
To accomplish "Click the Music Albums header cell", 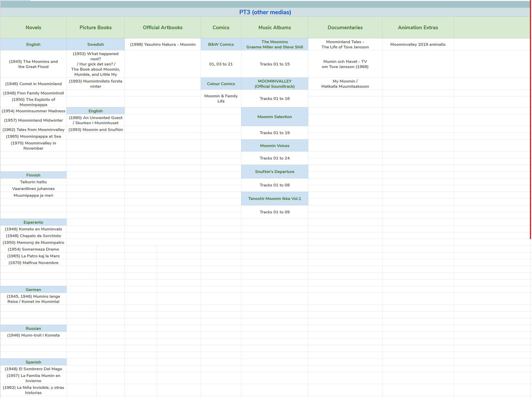I will click(x=275, y=27).
